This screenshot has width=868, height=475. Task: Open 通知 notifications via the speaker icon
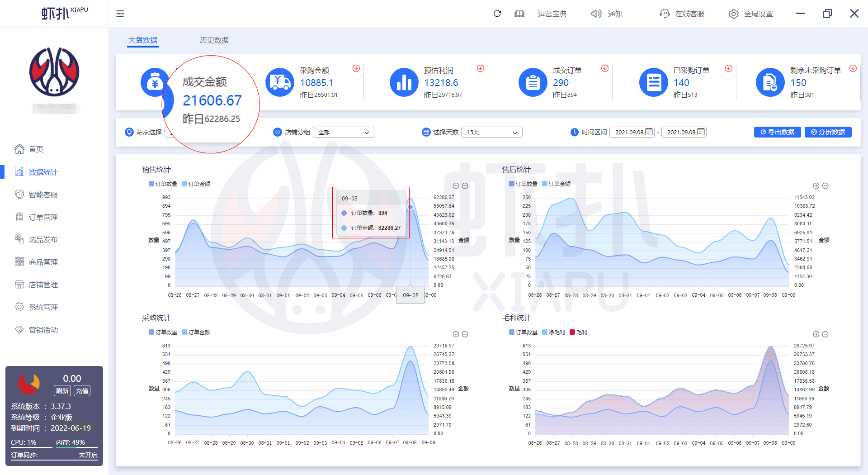pos(596,14)
